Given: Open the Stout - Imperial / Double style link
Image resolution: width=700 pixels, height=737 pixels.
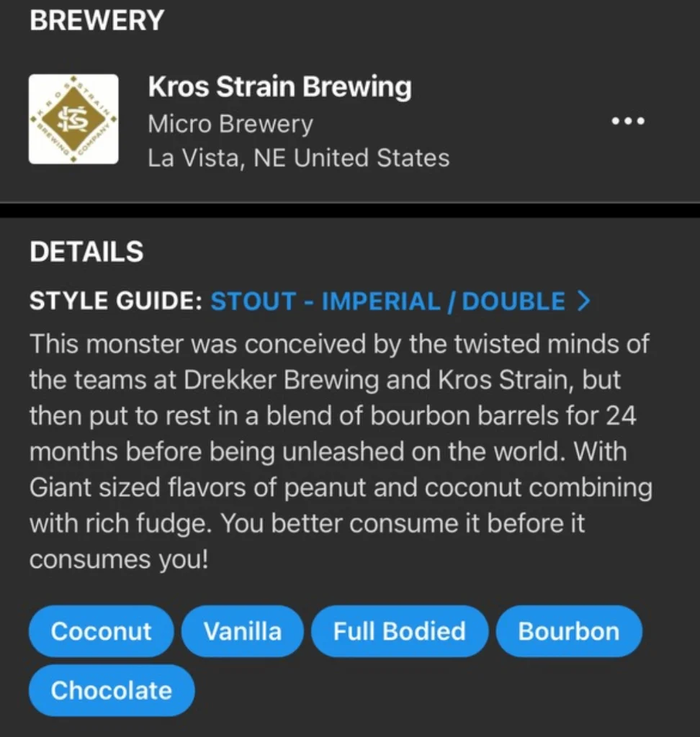Looking at the screenshot, I should pos(387,302).
